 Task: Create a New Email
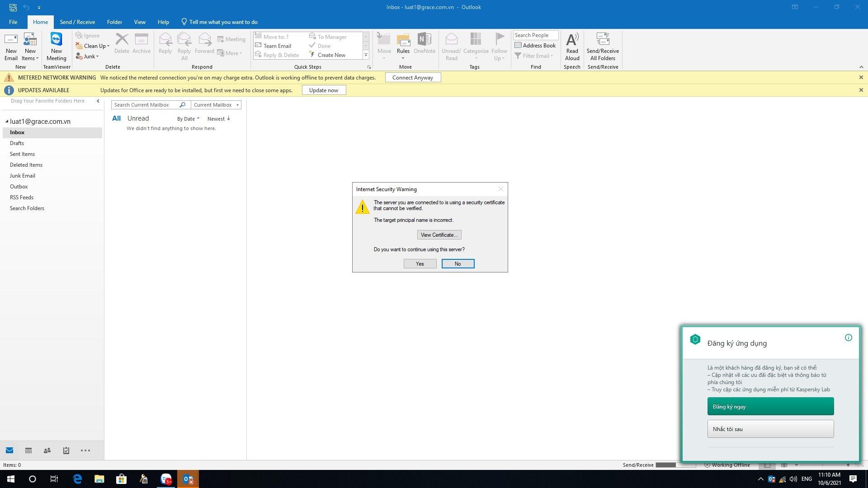11,47
